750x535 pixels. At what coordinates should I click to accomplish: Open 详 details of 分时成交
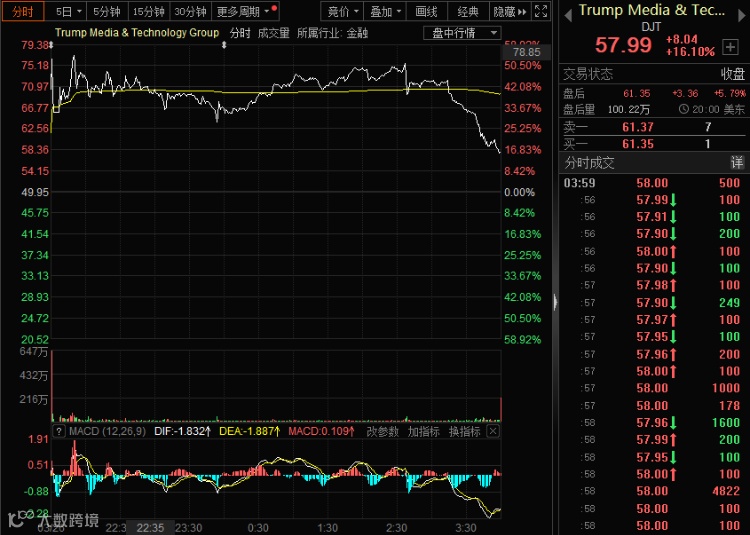[737, 163]
